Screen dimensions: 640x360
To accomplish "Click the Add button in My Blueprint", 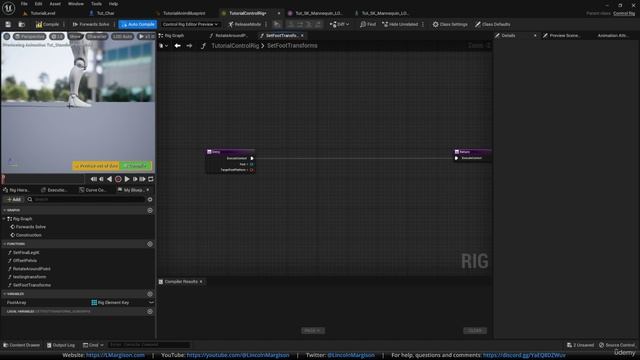I will pyautogui.click(x=14, y=200).
